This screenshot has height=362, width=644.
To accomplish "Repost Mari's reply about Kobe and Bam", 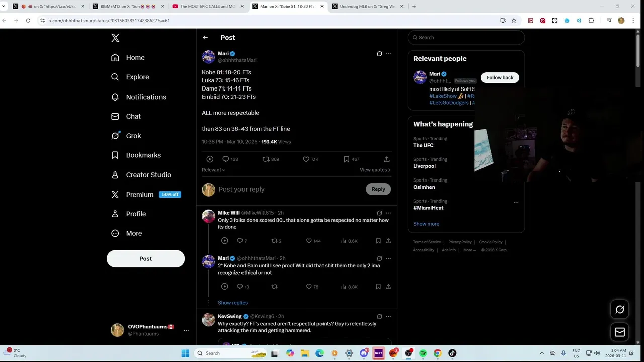I will point(274,287).
